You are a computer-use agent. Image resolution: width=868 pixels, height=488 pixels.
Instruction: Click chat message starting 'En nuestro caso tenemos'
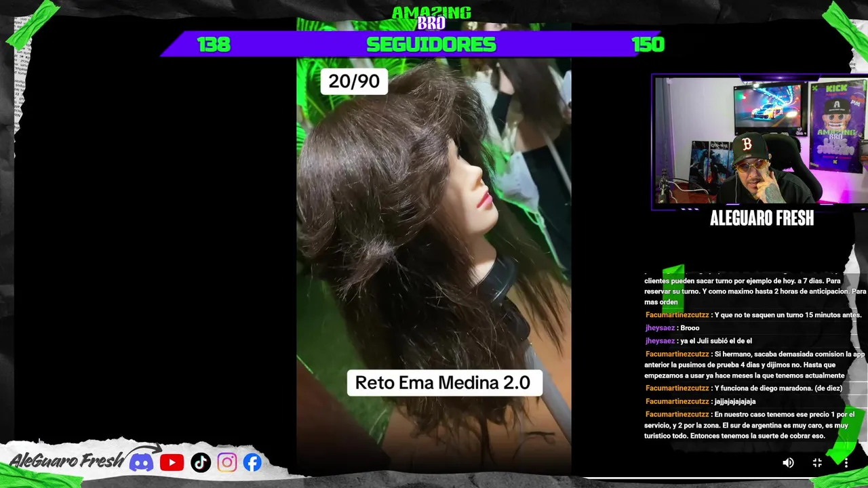click(750, 425)
